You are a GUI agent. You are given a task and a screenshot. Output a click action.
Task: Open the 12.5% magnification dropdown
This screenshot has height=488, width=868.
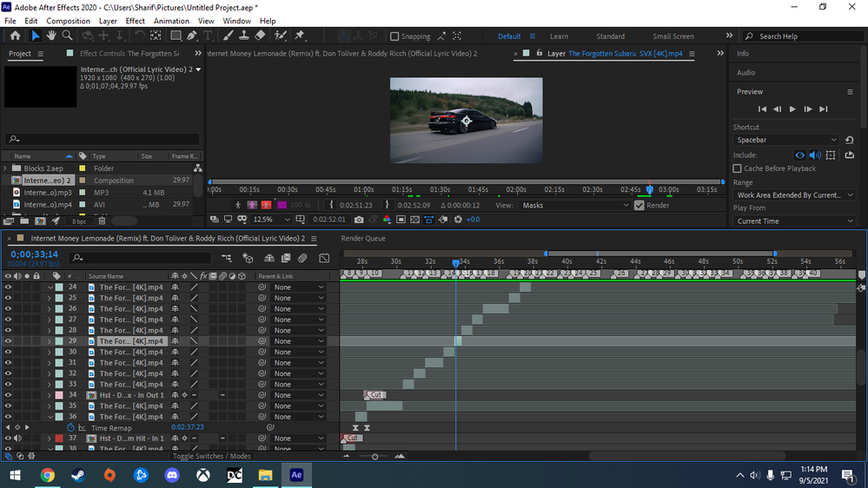(271, 220)
